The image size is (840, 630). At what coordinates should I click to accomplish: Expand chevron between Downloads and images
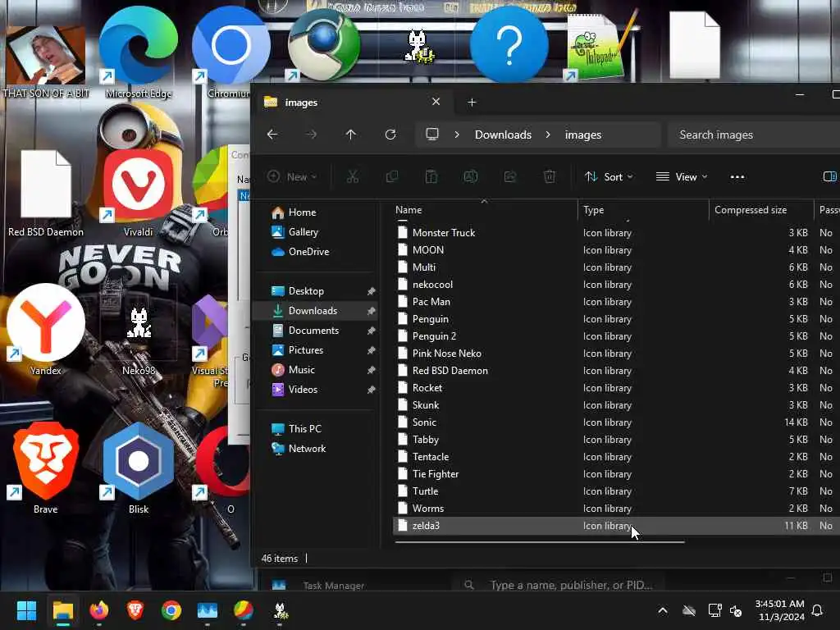[x=547, y=135]
